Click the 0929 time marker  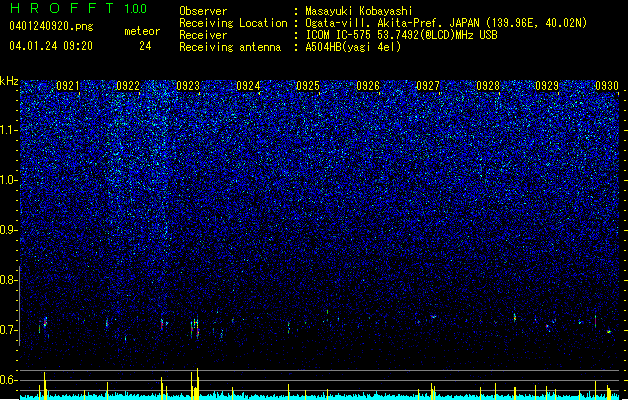click(x=547, y=85)
